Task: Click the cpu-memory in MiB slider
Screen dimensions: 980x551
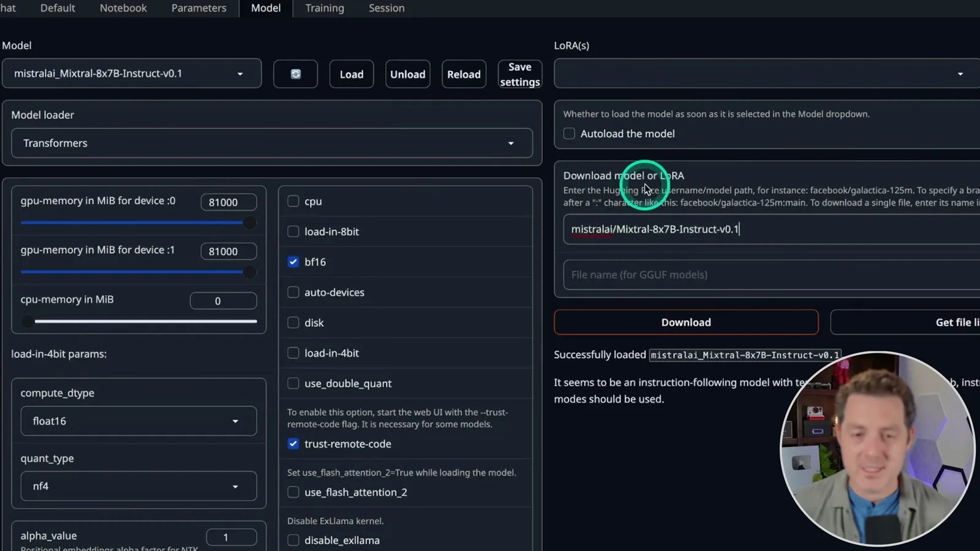Action: (x=138, y=321)
